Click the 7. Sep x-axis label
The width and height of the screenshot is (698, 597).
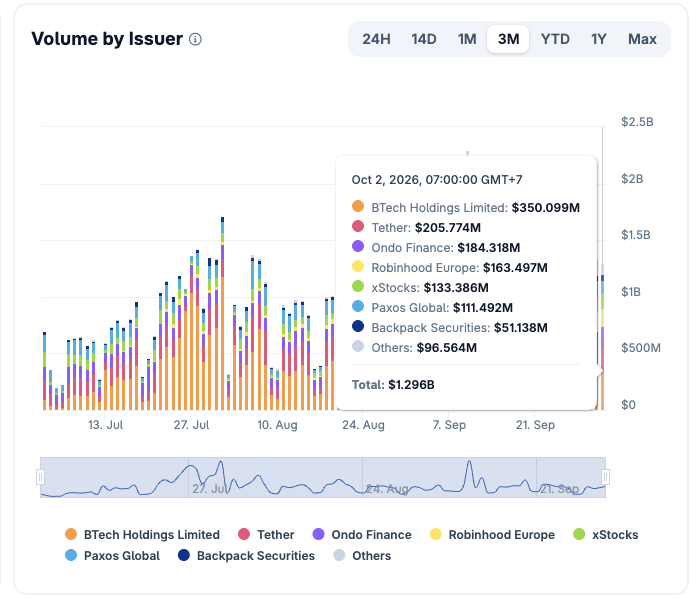click(449, 425)
